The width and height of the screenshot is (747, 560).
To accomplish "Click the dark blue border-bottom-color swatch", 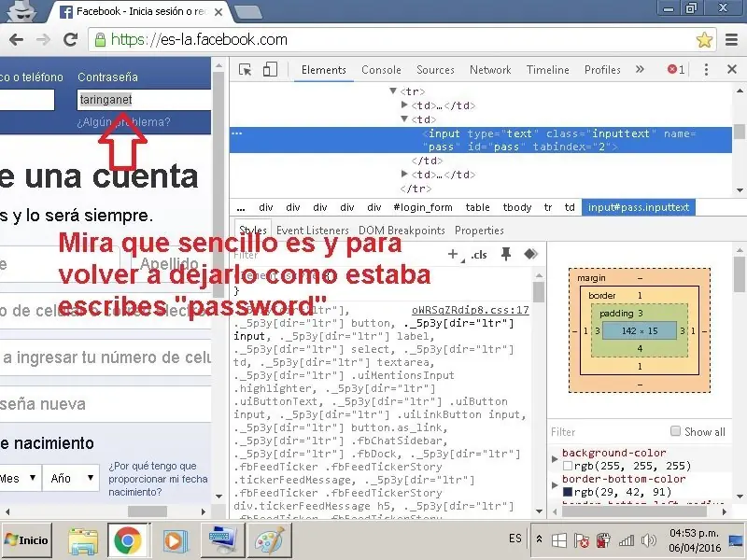I will [568, 492].
